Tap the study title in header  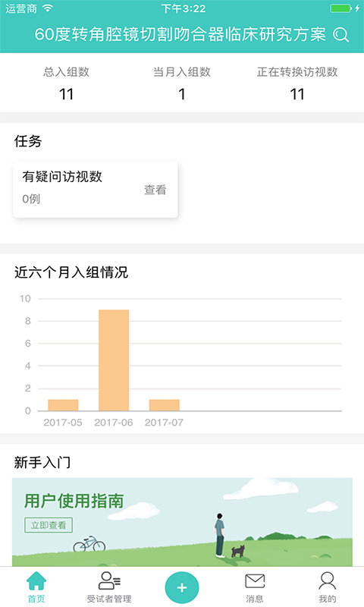pyautogui.click(x=180, y=34)
